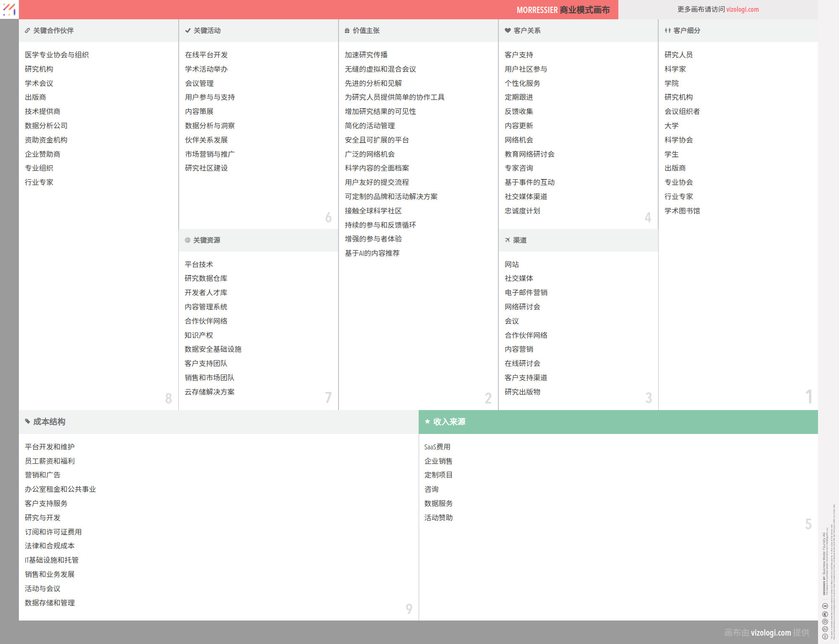Open the vizologi.com link in top bar
Viewport: 839px width, 644px height.
click(742, 9)
